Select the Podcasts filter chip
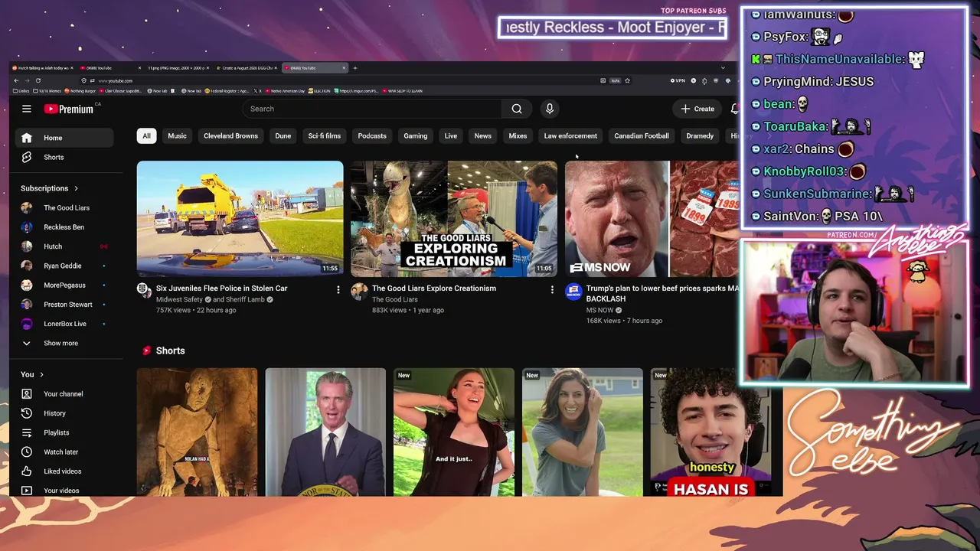 tap(372, 136)
